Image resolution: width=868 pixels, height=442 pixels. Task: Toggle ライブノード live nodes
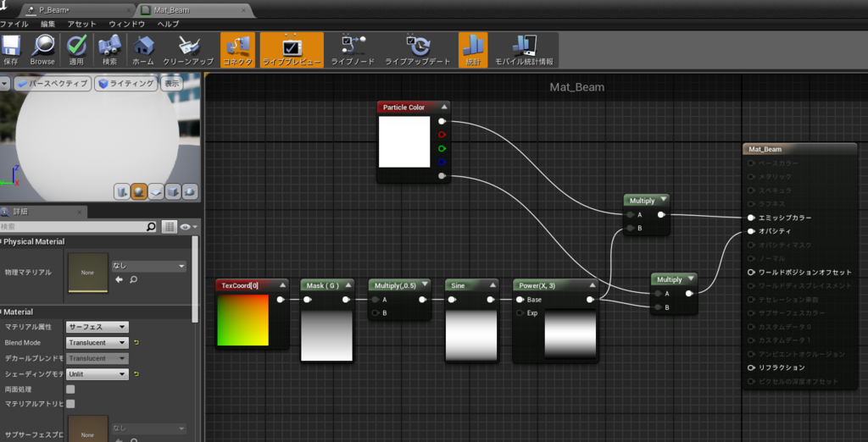pyautogui.click(x=353, y=50)
